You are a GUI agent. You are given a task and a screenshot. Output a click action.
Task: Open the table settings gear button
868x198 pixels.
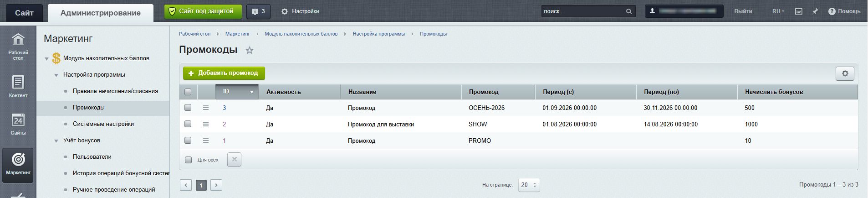(x=845, y=73)
